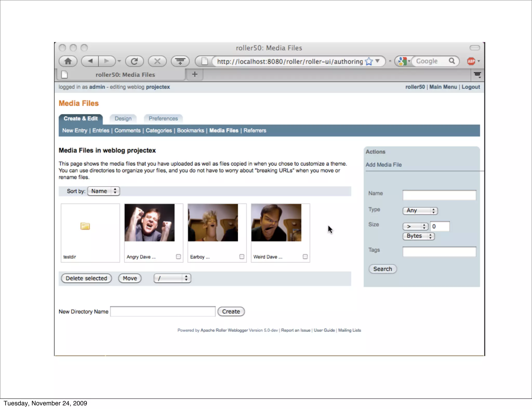Tick the Weird Dave checkbox
The image size is (532, 409).
305,256
